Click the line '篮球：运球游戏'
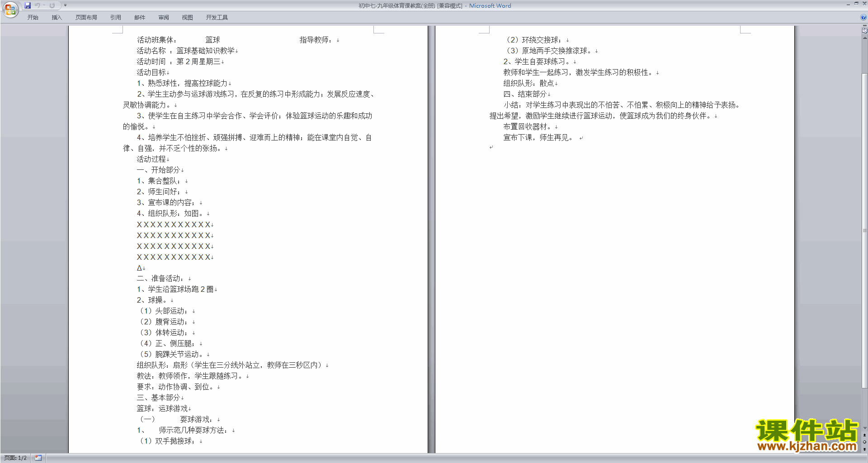Viewport: 868px width, 463px height. click(x=162, y=408)
